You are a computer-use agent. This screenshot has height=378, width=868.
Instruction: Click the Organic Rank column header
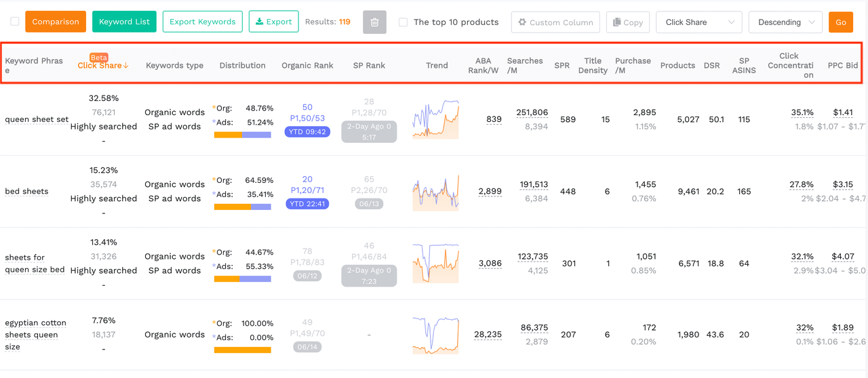click(x=307, y=66)
